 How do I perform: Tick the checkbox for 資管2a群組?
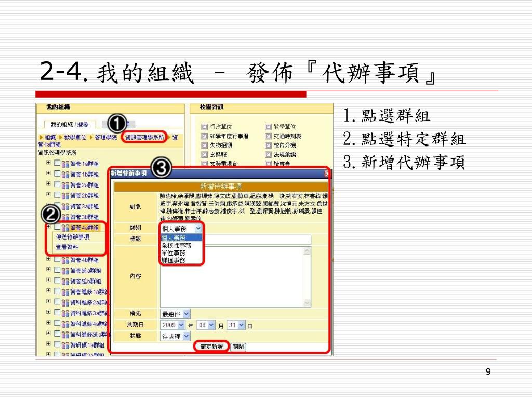[x=57, y=184]
